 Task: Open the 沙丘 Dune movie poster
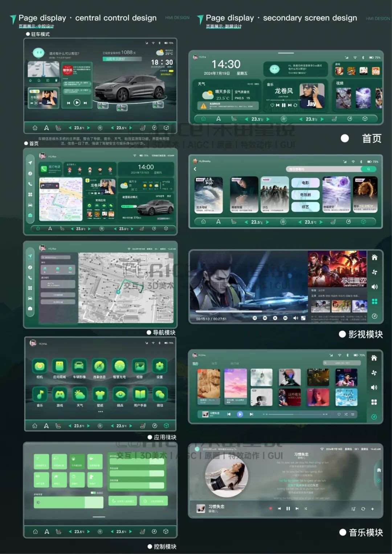(x=274, y=194)
